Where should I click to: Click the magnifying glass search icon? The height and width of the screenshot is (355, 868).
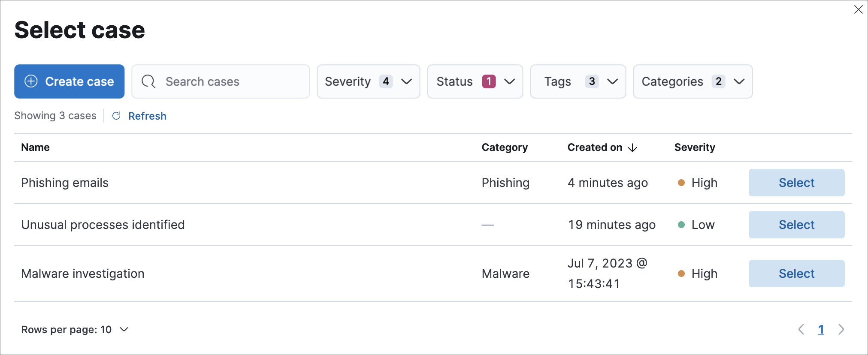pyautogui.click(x=148, y=81)
